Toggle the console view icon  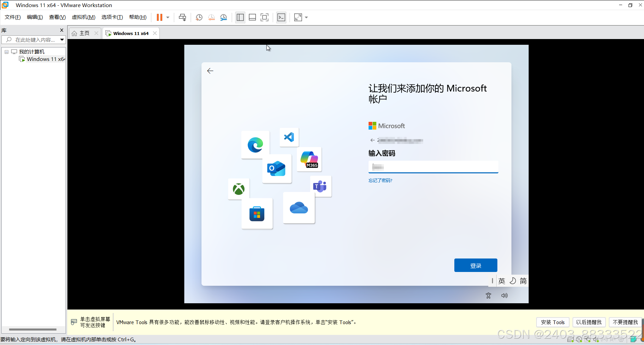[281, 18]
